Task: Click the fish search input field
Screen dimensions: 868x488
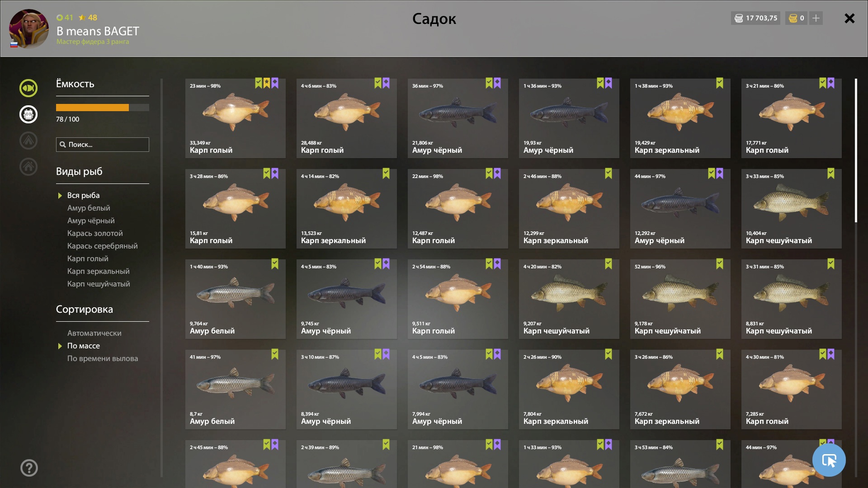Action: point(103,145)
